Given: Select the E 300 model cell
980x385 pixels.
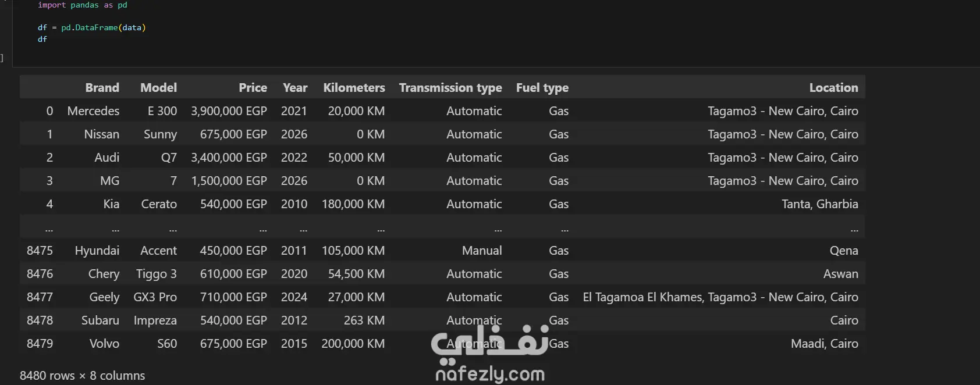Looking at the screenshot, I should click(162, 111).
